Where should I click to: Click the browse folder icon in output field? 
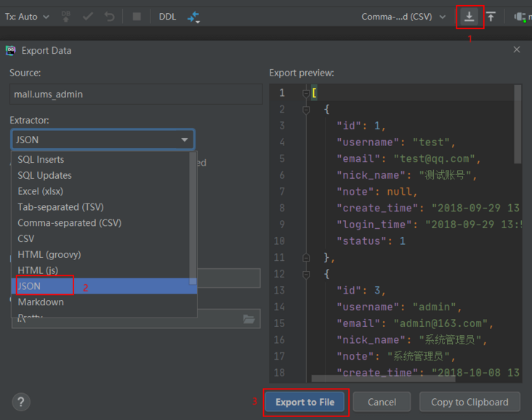click(249, 319)
